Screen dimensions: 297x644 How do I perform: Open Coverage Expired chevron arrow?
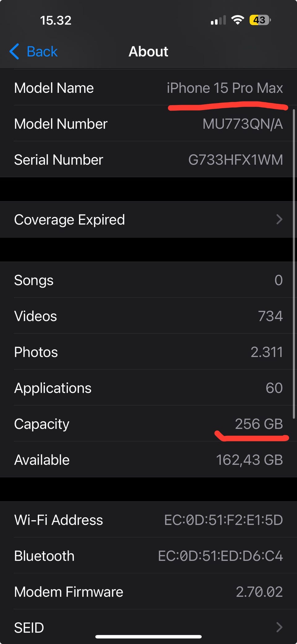(279, 219)
